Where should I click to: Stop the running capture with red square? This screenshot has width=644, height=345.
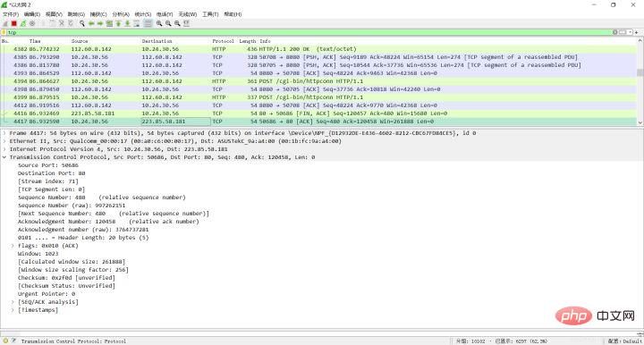tap(14, 23)
